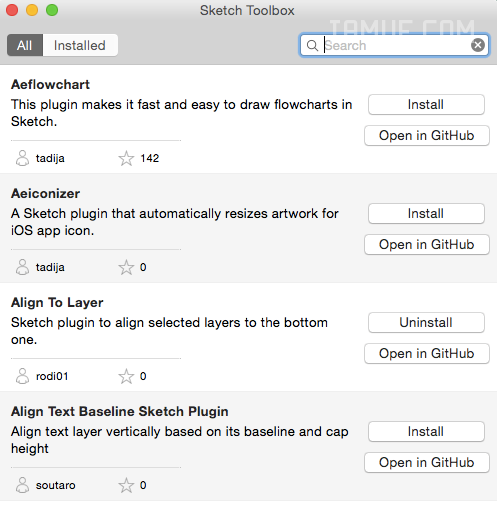The height and width of the screenshot is (506, 497).
Task: Clear the search field with the X icon
Action: pyautogui.click(x=478, y=45)
